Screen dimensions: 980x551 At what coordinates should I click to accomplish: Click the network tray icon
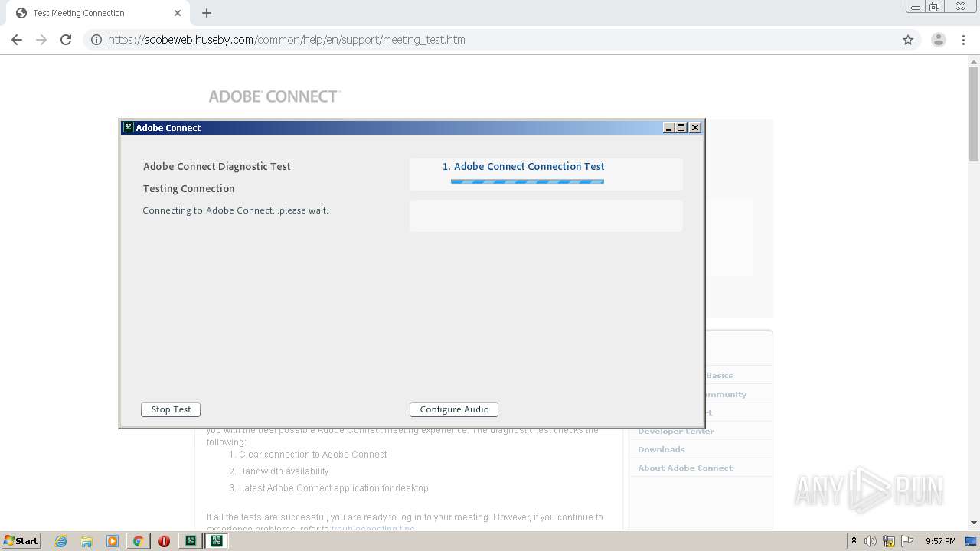coord(889,541)
